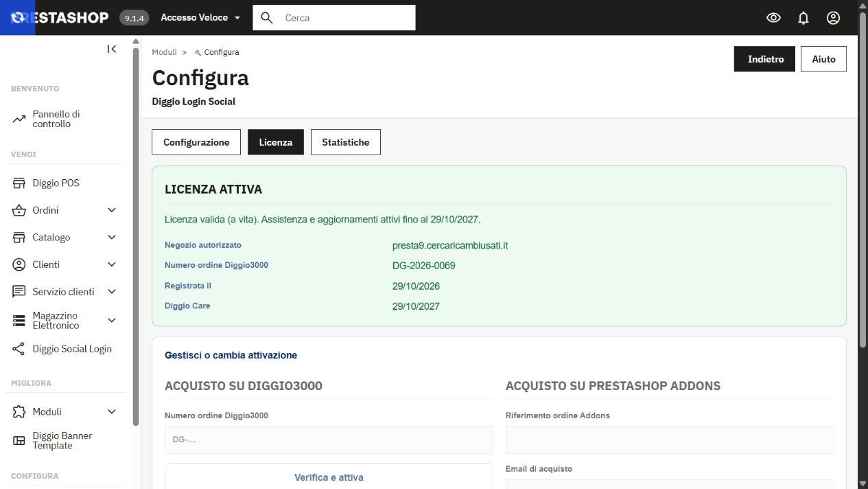Expand the Catalogo submenu chevron
The image size is (868, 489).
(x=113, y=238)
